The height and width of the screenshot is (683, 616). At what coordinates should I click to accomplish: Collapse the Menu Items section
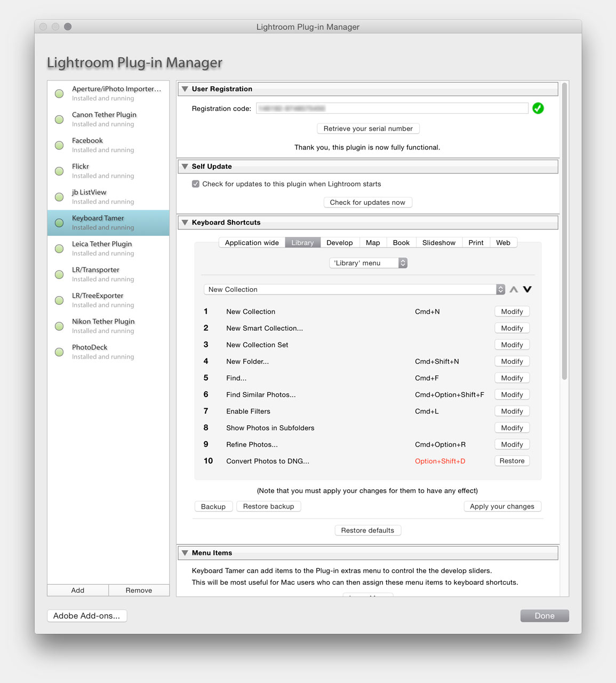click(x=185, y=553)
